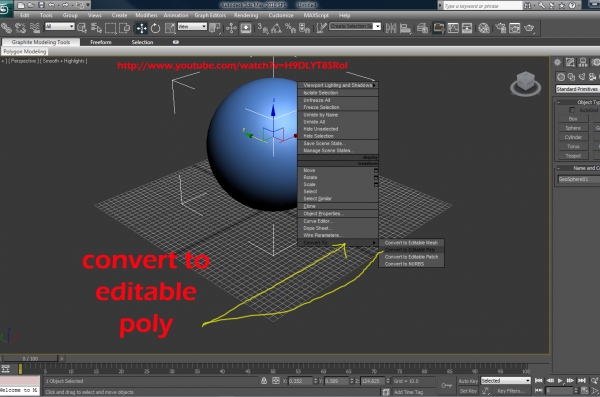This screenshot has height=397, width=600.
Task: Activate the Select and Move tool
Action: pyautogui.click(x=142, y=28)
